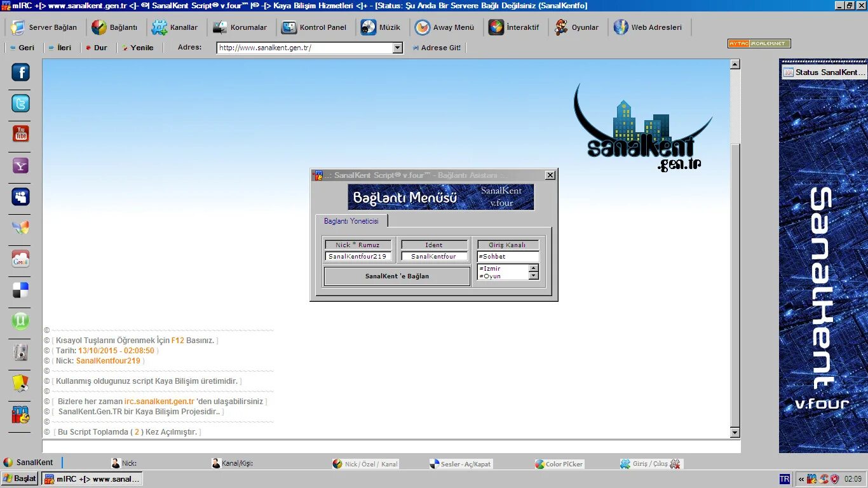Click the AYTAC IRCALEM.NET banner
This screenshot has width=868, height=488.
click(x=759, y=44)
